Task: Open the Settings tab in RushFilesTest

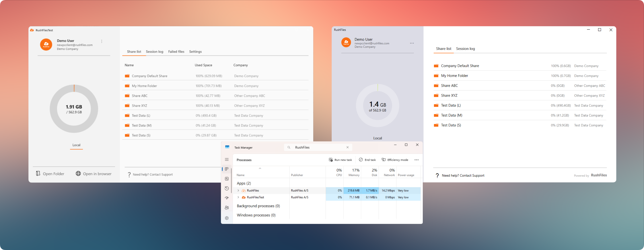Action: pyautogui.click(x=195, y=52)
